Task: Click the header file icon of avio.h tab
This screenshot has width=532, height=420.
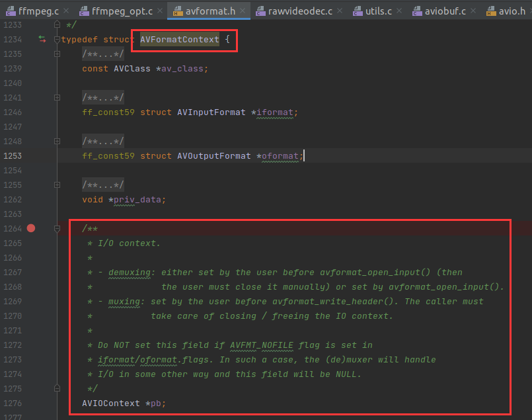Action: [x=491, y=11]
